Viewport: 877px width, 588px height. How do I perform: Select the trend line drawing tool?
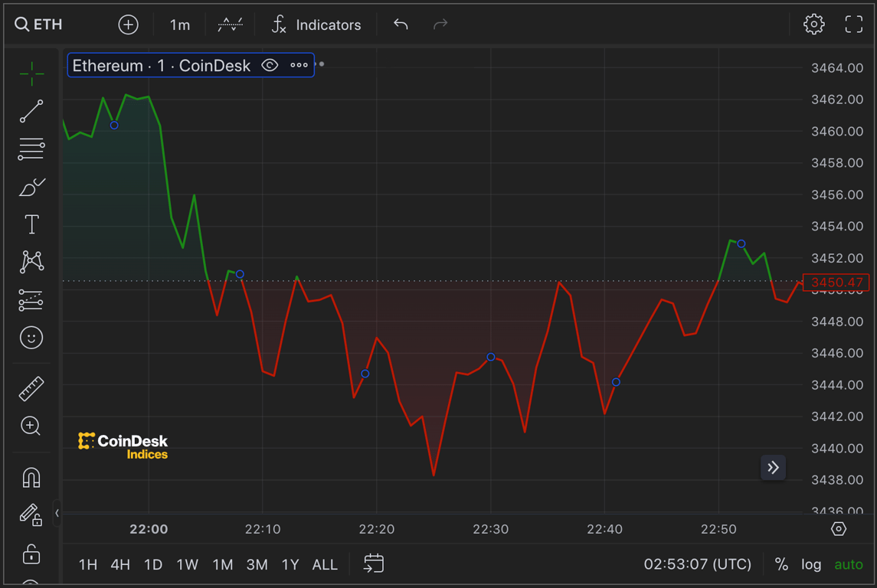pos(31,111)
